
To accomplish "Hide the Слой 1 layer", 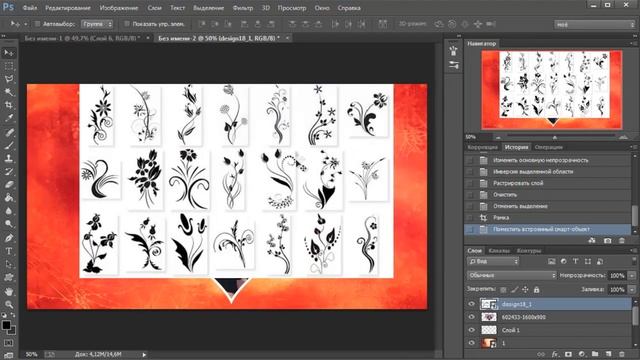I will coord(471,330).
